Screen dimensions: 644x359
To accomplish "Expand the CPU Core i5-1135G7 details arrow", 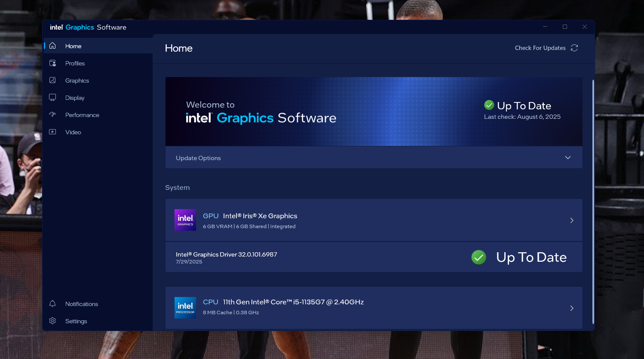I will (x=572, y=308).
